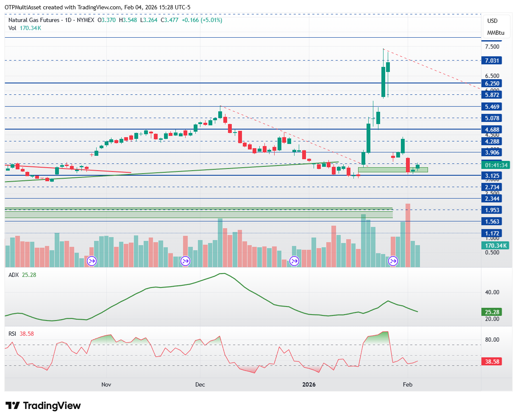Select the purple rollover marker just before Feb

[x=393, y=261]
